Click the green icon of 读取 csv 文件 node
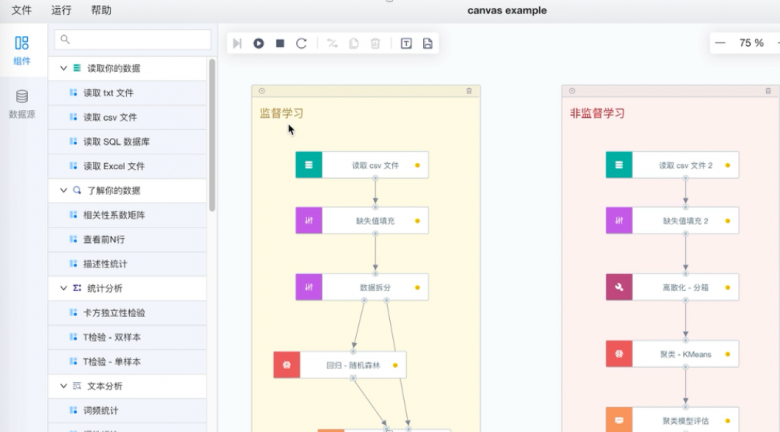The height and width of the screenshot is (432, 780). pyautogui.click(x=308, y=165)
